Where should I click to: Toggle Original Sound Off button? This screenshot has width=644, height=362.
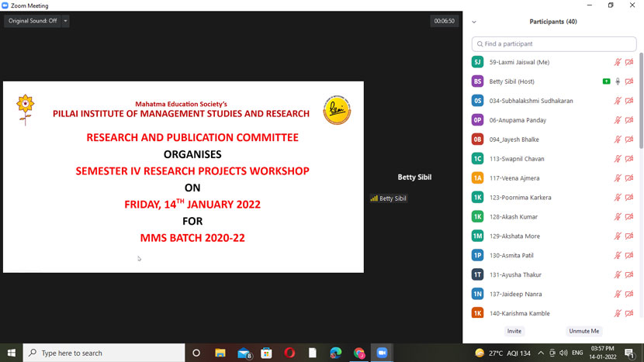tap(33, 21)
